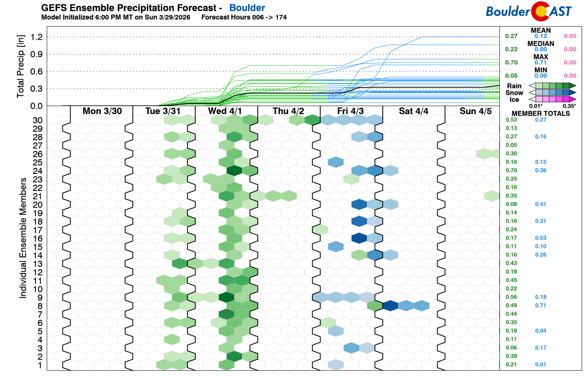Select the Wed 4/1 day column header
This screenshot has height=378, width=588.
click(x=225, y=111)
